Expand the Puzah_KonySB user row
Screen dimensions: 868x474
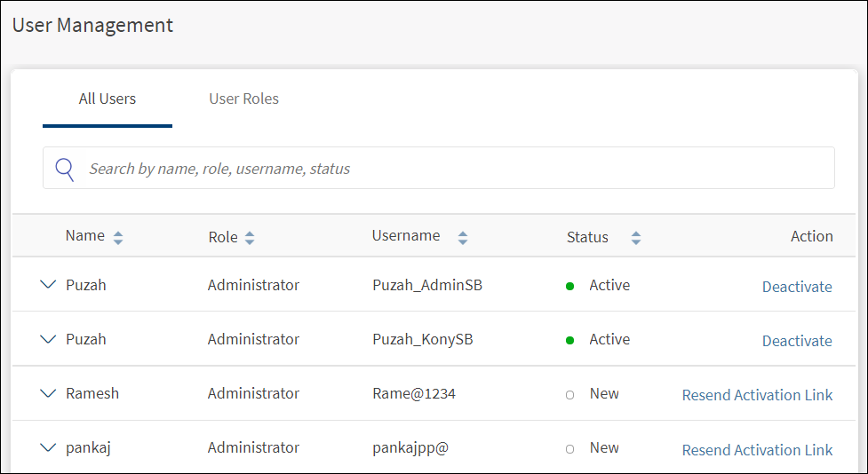48,340
